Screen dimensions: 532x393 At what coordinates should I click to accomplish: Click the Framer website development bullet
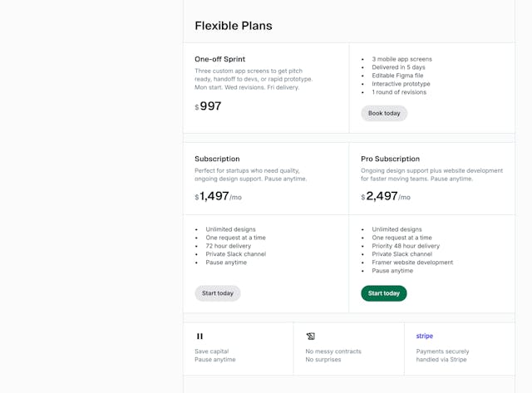(412, 263)
